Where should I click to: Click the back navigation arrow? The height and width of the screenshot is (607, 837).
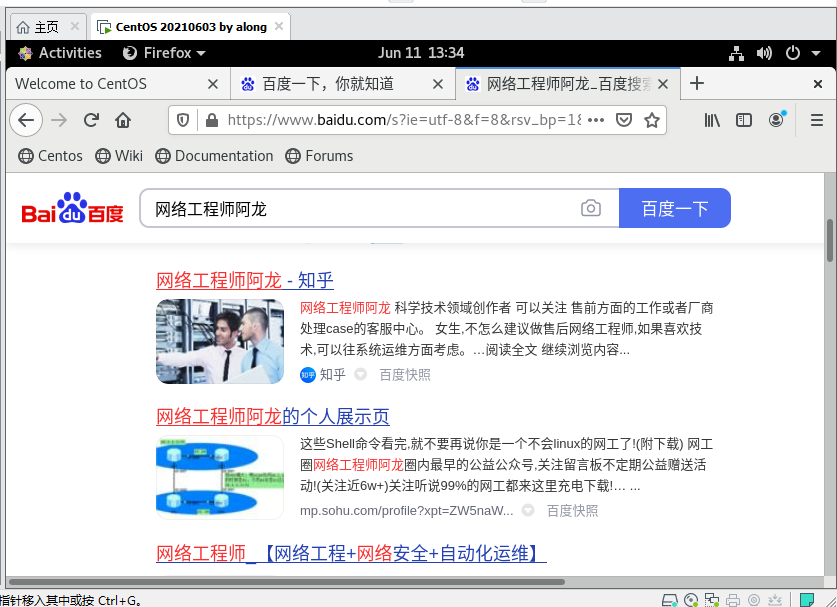27,120
